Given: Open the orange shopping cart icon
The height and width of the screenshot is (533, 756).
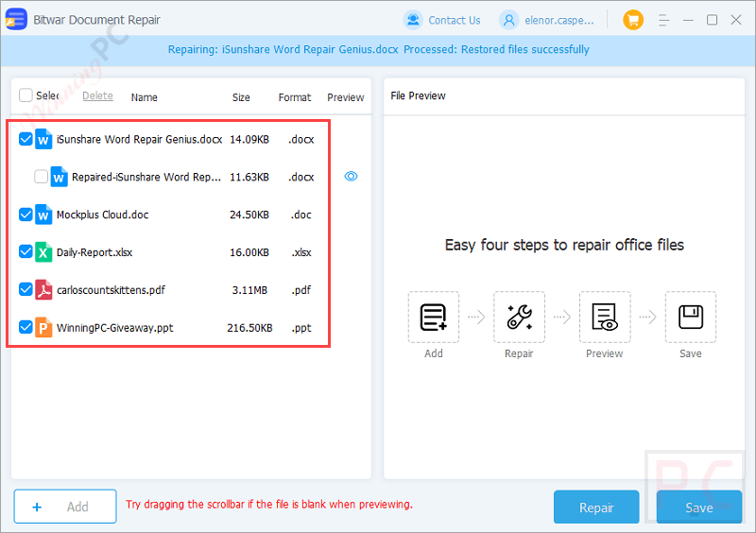Looking at the screenshot, I should (633, 20).
